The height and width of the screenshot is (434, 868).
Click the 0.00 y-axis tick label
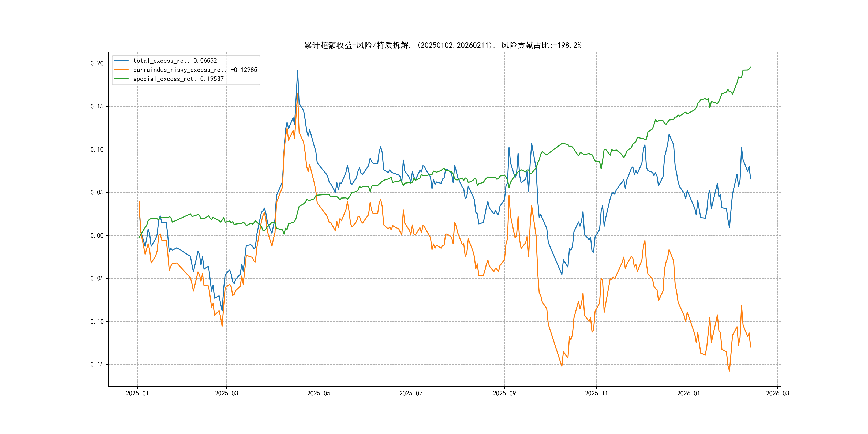pyautogui.click(x=97, y=235)
